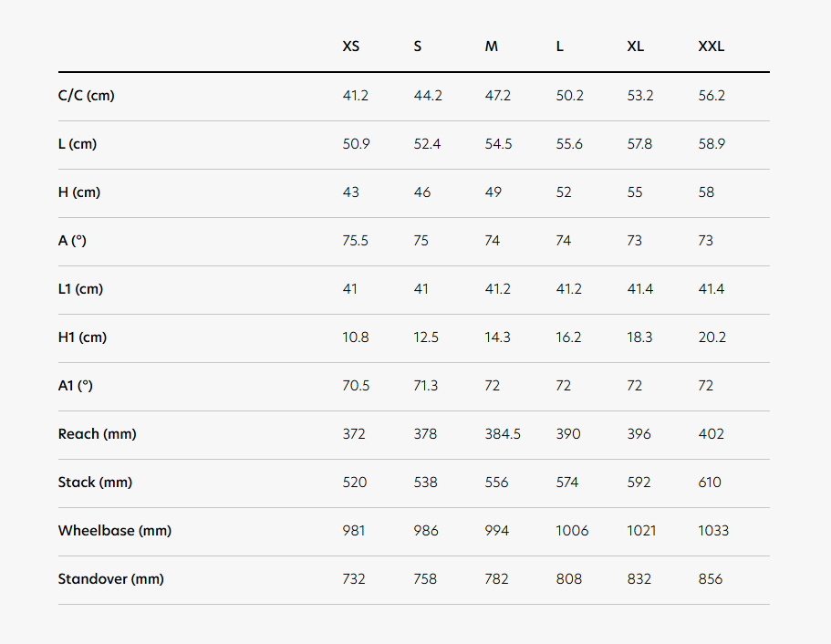
Task: Click the M size column header
Action: pos(492,47)
